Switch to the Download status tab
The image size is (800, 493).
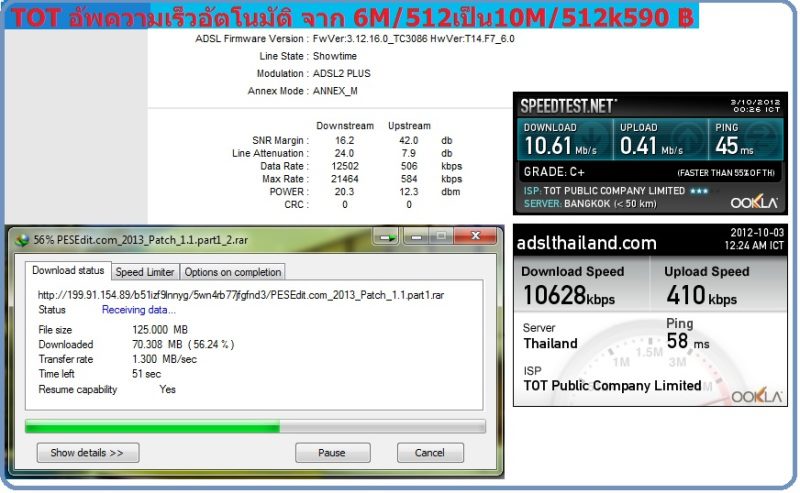pos(68,270)
